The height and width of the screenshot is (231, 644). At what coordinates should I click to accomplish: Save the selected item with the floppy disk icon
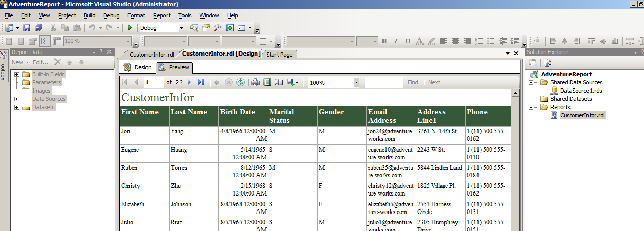click(27, 28)
